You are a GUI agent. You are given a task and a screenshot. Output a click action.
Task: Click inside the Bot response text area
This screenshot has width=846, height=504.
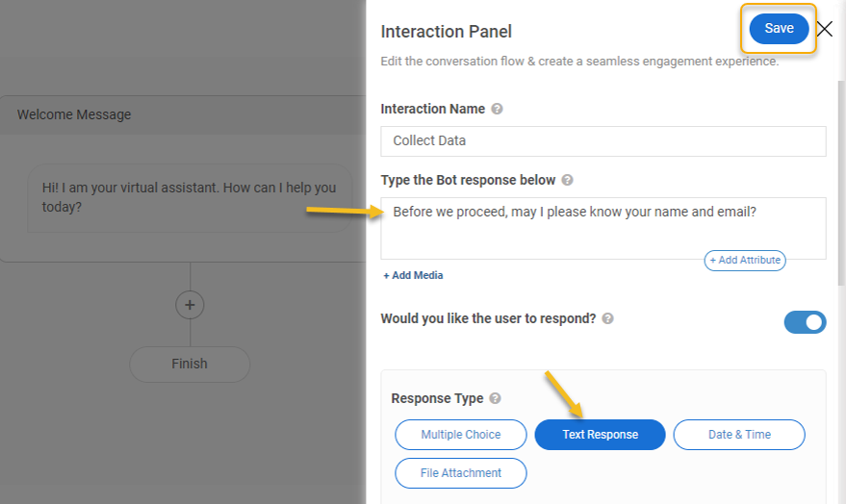(603, 228)
